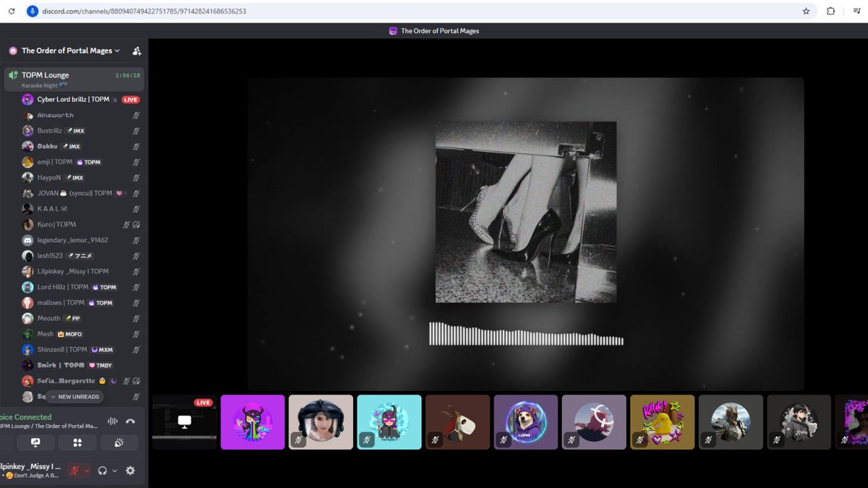Select the helmet-wearing participant tile
Image resolution: width=868 pixels, height=488 pixels.
(x=321, y=422)
